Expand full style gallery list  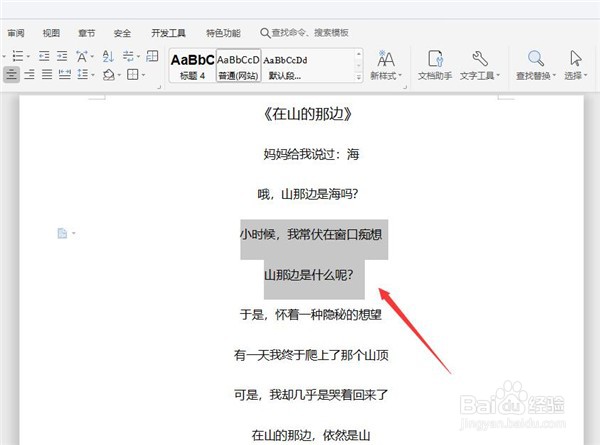point(359,77)
